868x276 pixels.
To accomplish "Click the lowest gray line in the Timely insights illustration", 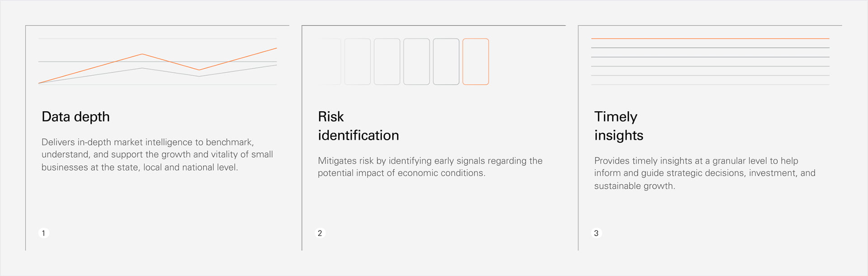I will [710, 84].
